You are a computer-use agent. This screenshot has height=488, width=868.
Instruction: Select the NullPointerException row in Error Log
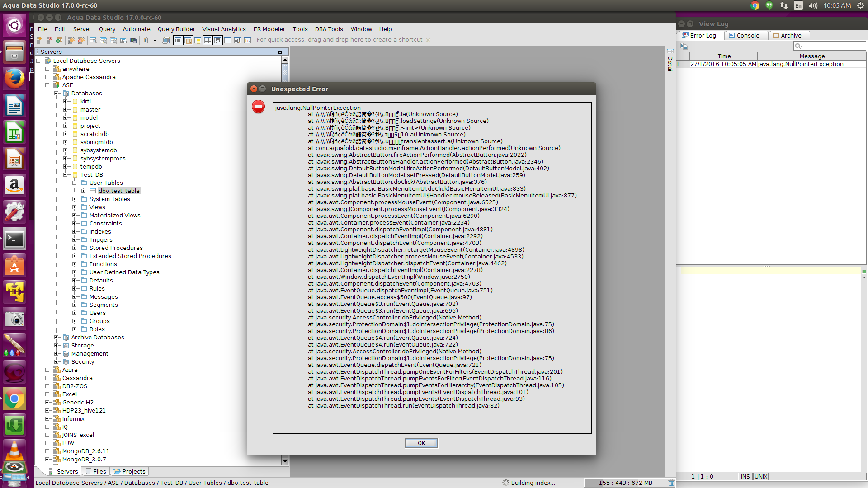tap(771, 64)
